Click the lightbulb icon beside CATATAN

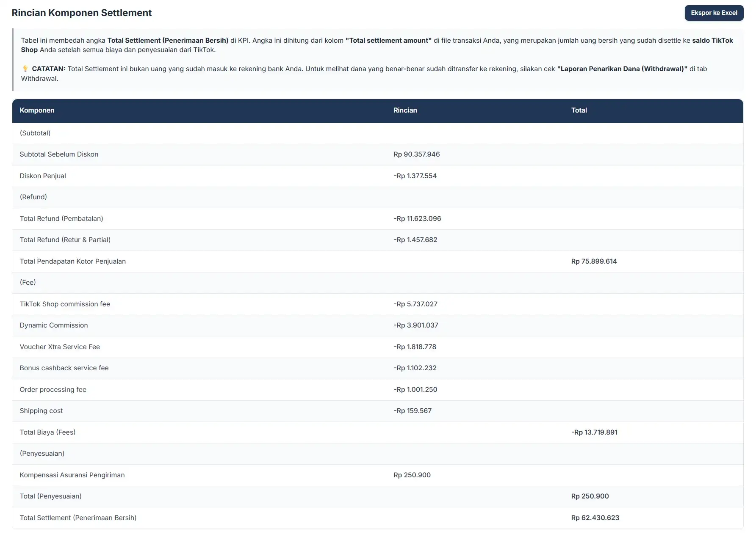coord(25,69)
